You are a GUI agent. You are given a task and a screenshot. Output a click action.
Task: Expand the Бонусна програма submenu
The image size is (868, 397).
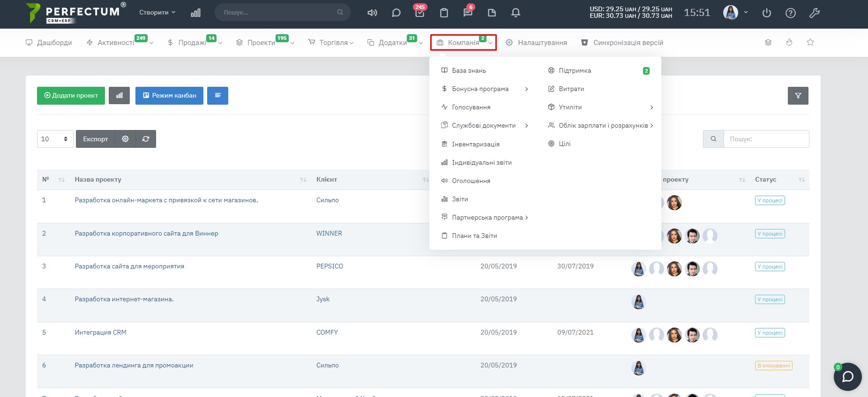pos(485,89)
